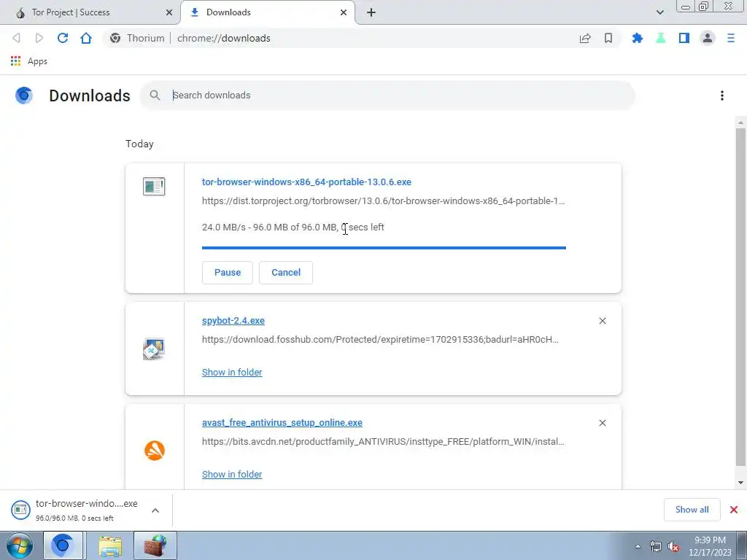Click the bits.avcdn.net source URL
This screenshot has height=560, width=747.
coord(383,441)
